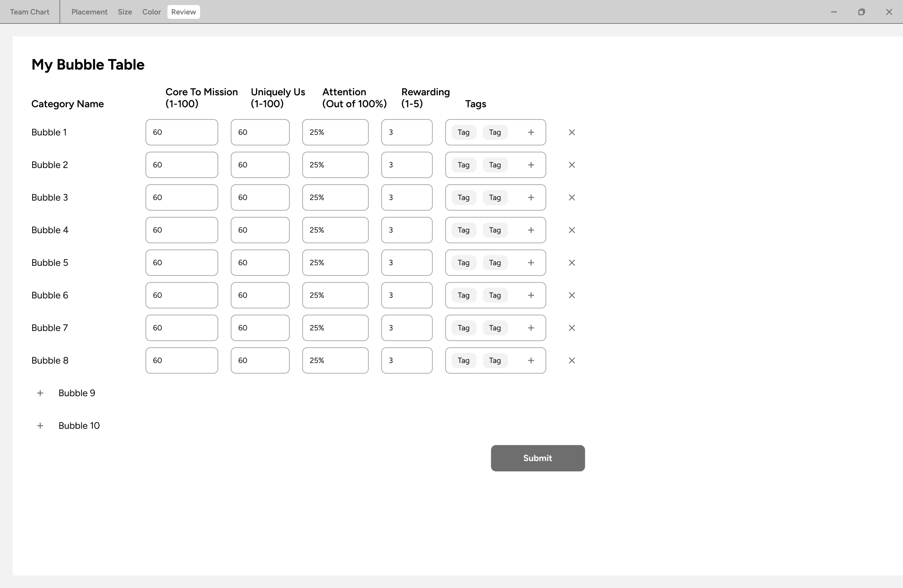Focus Bubble 7 Uniquely Us field
The image size is (903, 588).
(x=260, y=328)
